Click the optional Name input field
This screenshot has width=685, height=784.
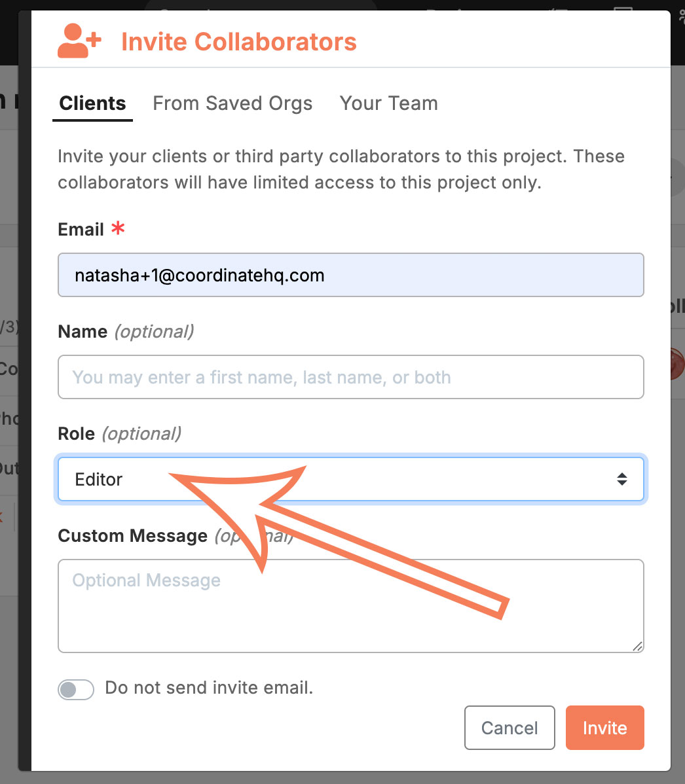[351, 377]
